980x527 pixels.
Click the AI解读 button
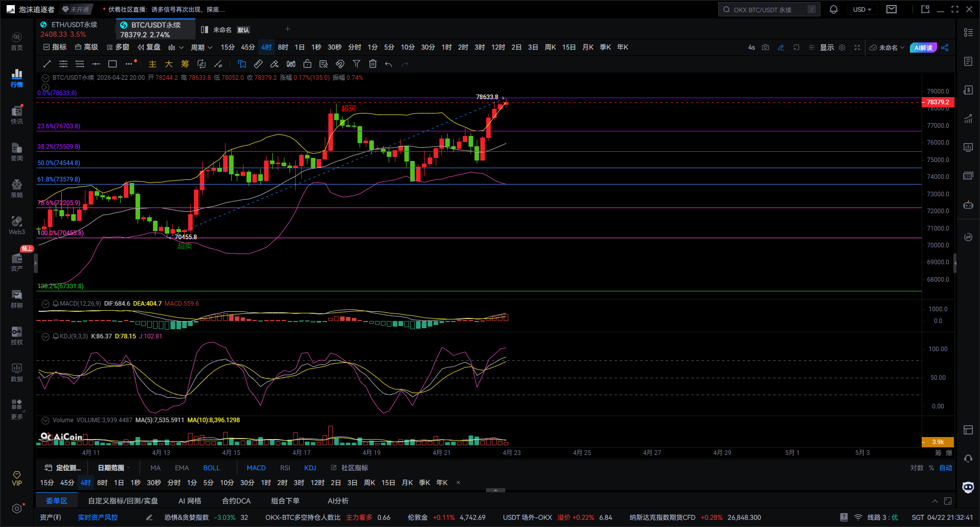pos(923,48)
